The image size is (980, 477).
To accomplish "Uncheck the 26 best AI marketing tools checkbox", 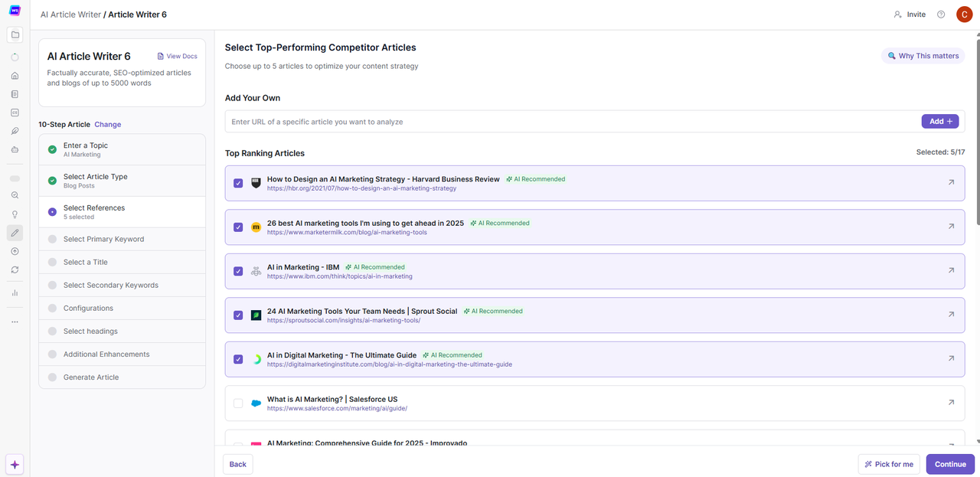I will click(238, 227).
